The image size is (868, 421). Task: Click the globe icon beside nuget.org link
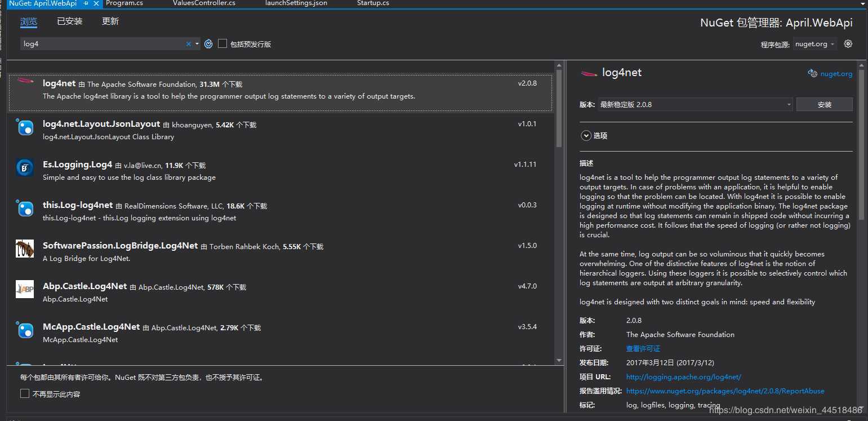[x=812, y=73]
